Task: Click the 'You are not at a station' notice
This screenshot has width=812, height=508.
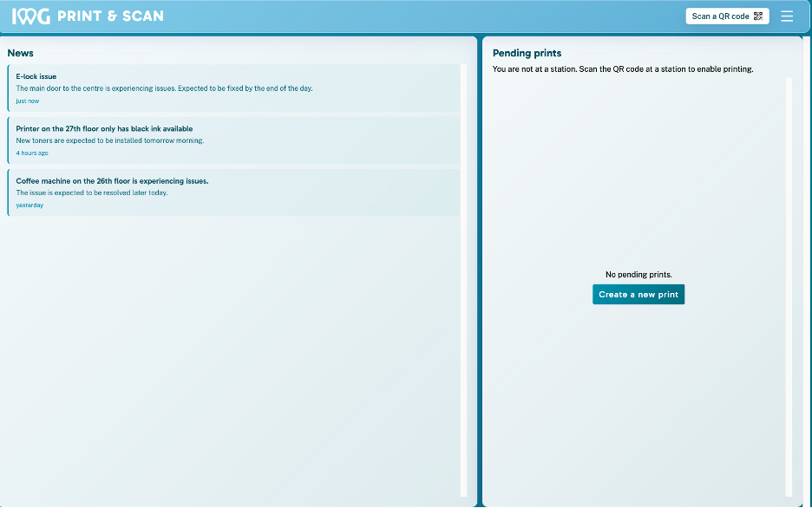Action: (x=622, y=68)
